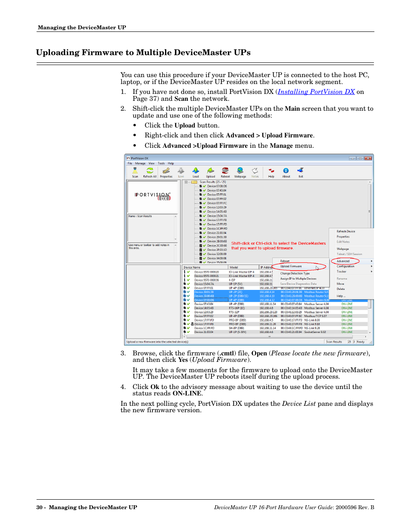Choose Help ... in the context menu
Screen dimensions: 411x532
tap(341, 296)
